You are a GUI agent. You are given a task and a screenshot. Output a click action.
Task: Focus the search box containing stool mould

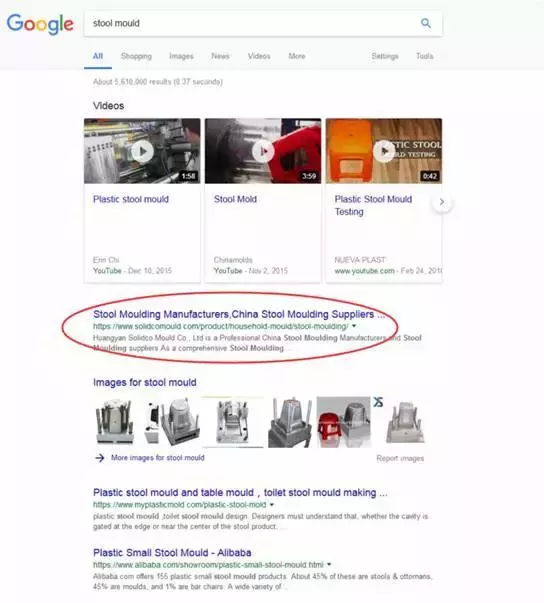263,23
